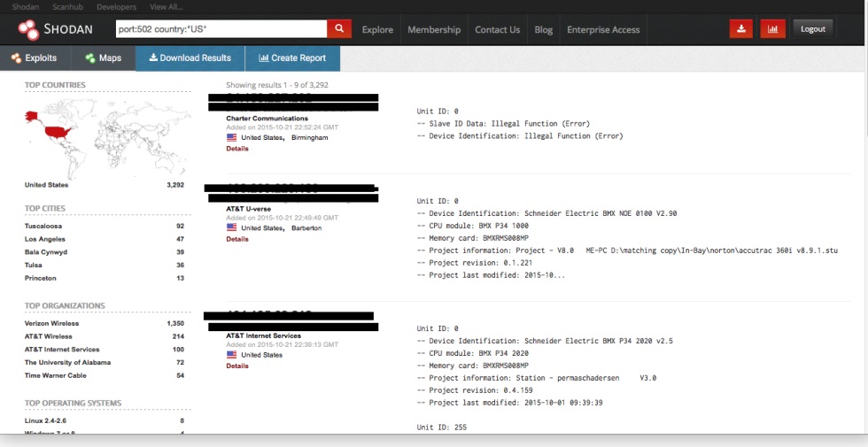Screen dimensions: 868x447
Task: Click into the search query field
Action: pos(221,28)
